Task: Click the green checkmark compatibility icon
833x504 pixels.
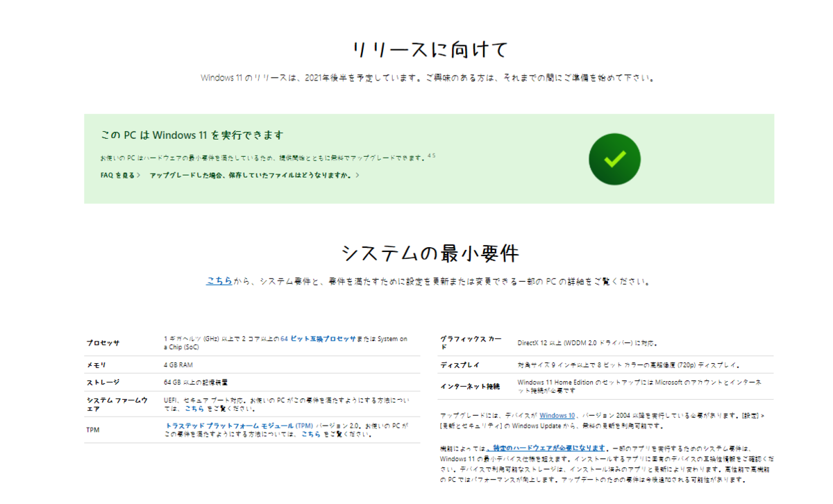Action: tap(614, 159)
